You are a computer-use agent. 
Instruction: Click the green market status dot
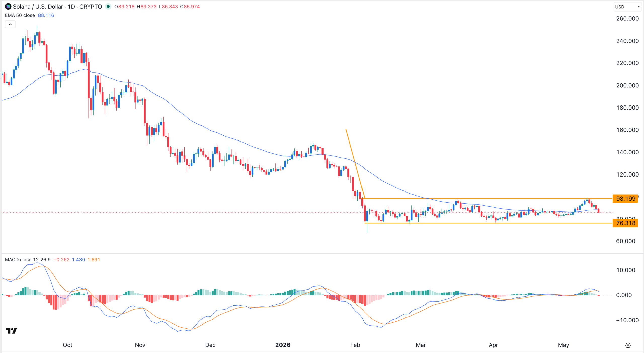pyautogui.click(x=108, y=7)
